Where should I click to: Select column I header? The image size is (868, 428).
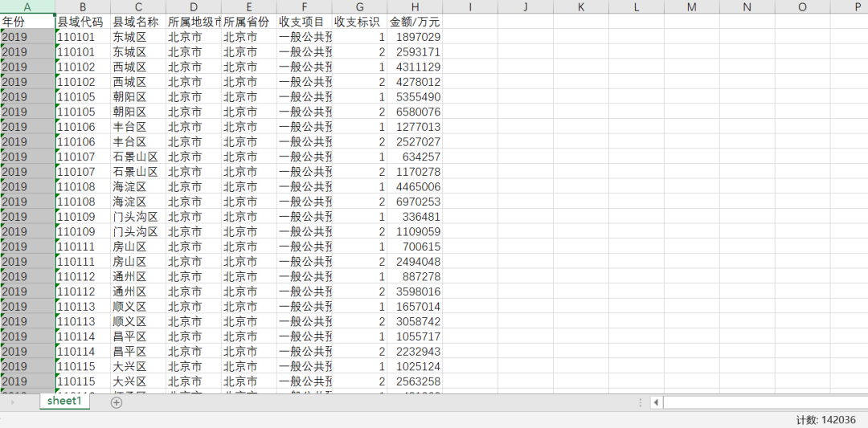coord(470,6)
